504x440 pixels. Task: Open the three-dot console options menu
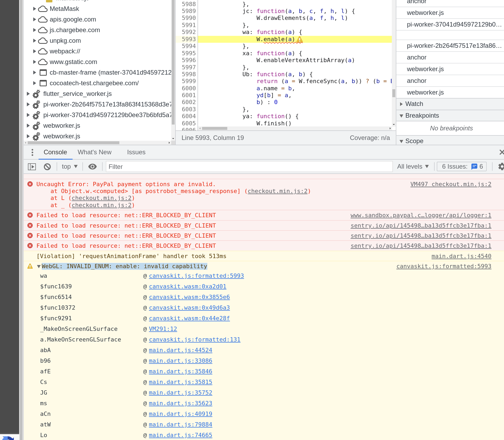click(x=32, y=152)
